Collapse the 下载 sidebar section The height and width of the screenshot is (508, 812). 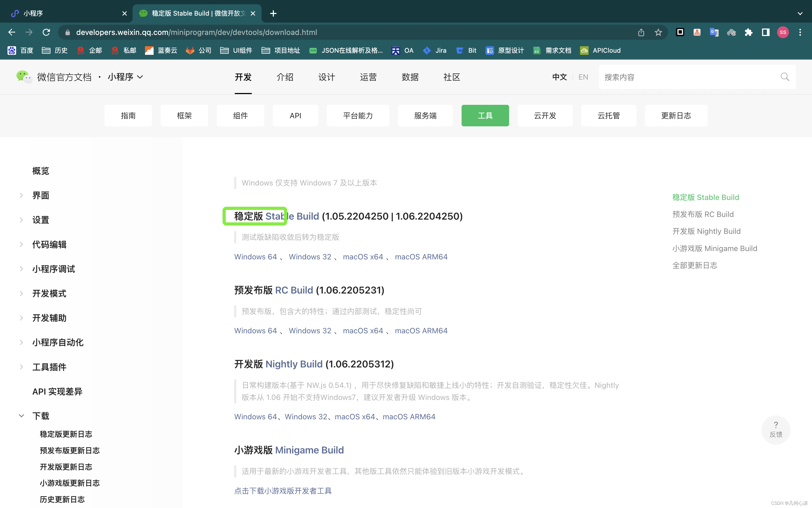(21, 416)
